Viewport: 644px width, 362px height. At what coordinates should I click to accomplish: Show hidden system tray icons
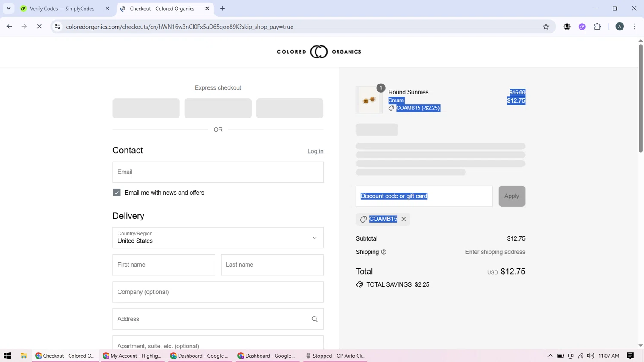tap(550, 356)
